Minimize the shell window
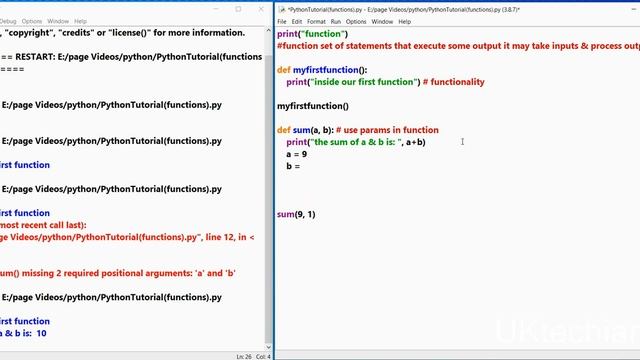 pos(216,9)
